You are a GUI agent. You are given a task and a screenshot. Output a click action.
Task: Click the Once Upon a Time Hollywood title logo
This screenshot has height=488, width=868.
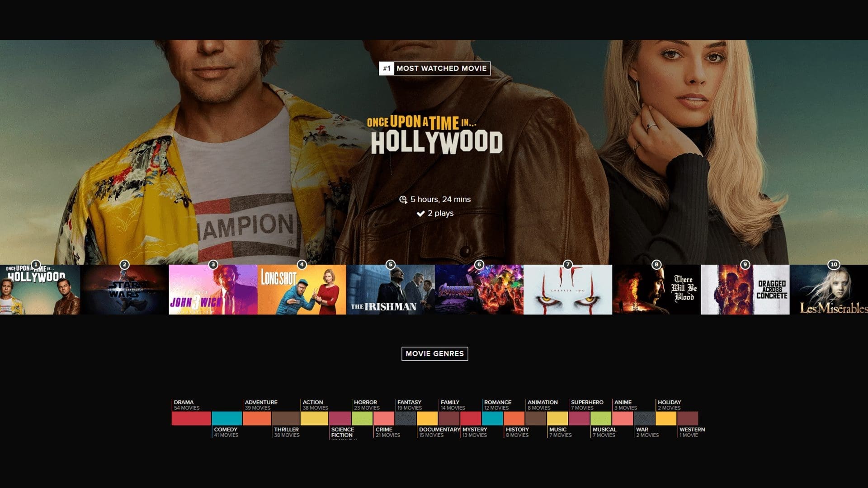(x=436, y=136)
